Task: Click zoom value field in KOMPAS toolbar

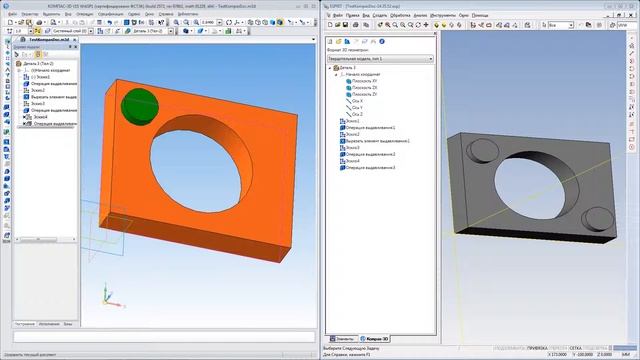Action: pos(209,22)
